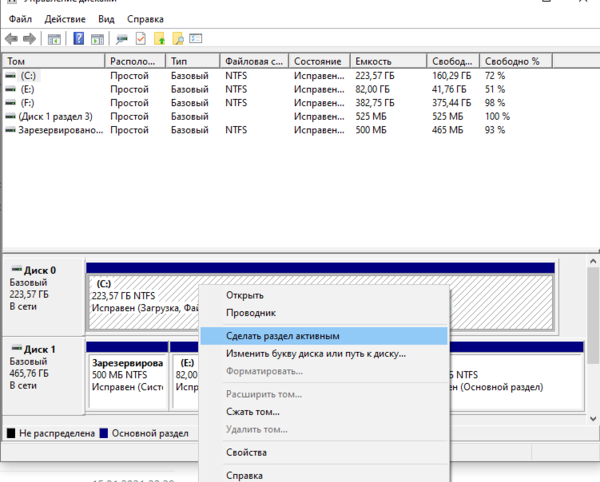Sort by the Состояние column header
The height and width of the screenshot is (482, 600).
pyautogui.click(x=320, y=61)
